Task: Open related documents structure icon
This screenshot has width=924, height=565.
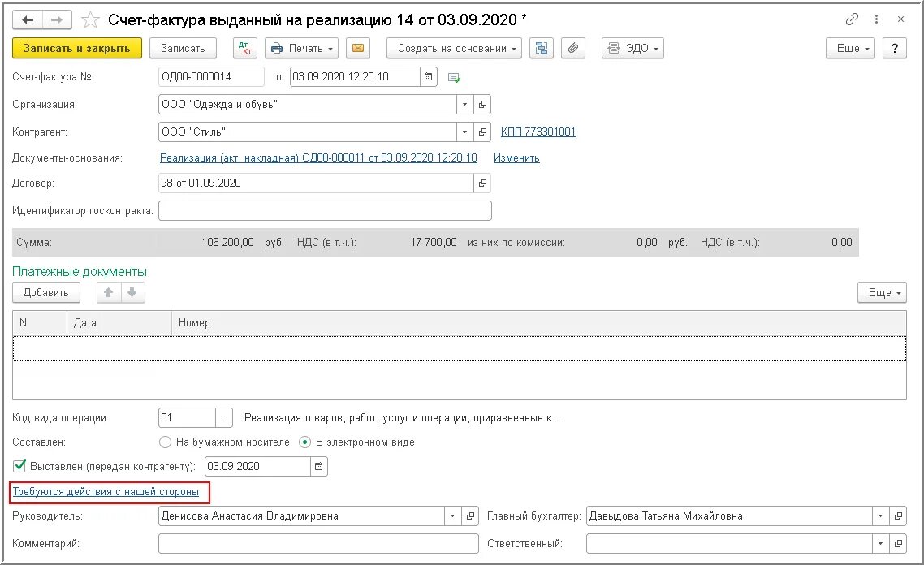Action: [542, 49]
